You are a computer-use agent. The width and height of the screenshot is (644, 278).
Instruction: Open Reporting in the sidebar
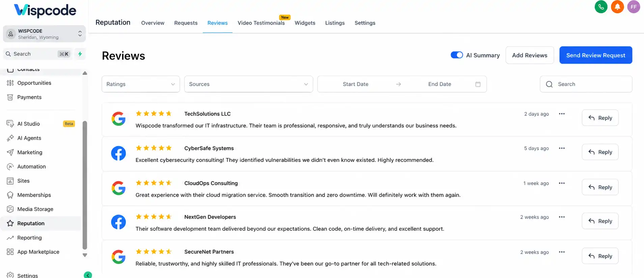29,238
